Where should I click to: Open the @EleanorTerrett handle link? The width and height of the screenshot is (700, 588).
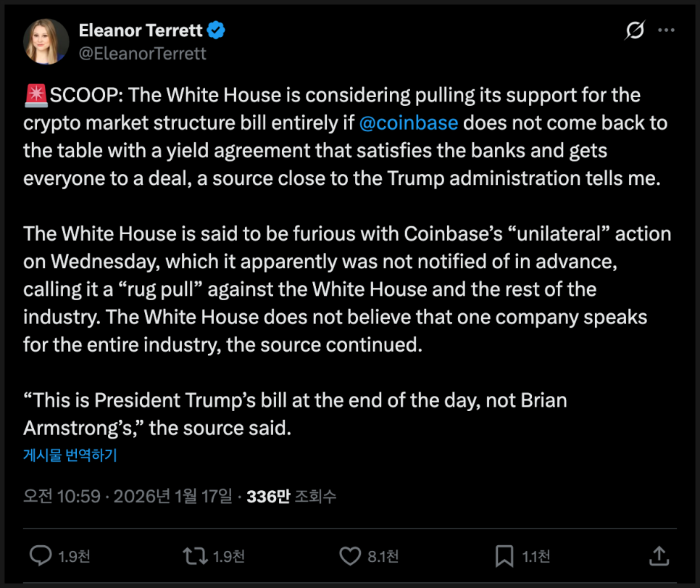(x=142, y=54)
